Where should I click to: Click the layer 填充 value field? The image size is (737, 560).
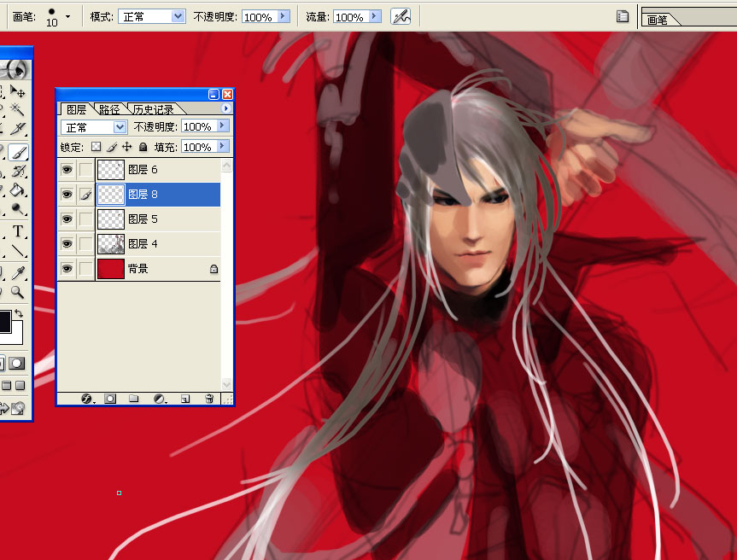[199, 147]
